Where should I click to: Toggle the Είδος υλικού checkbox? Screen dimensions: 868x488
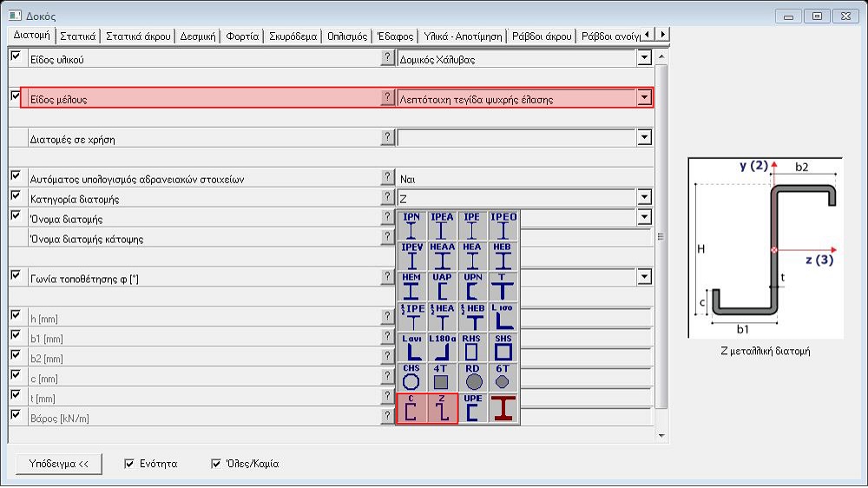click(15, 56)
